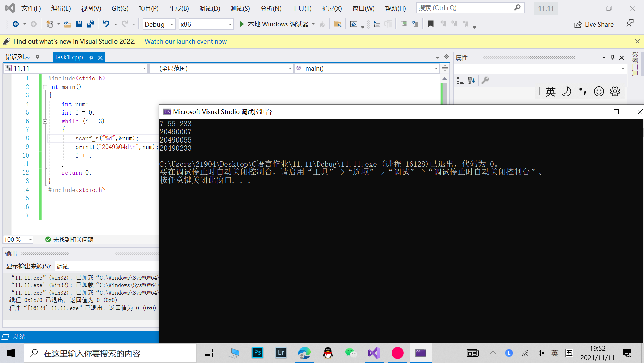Collapse the main() function block

45,87
